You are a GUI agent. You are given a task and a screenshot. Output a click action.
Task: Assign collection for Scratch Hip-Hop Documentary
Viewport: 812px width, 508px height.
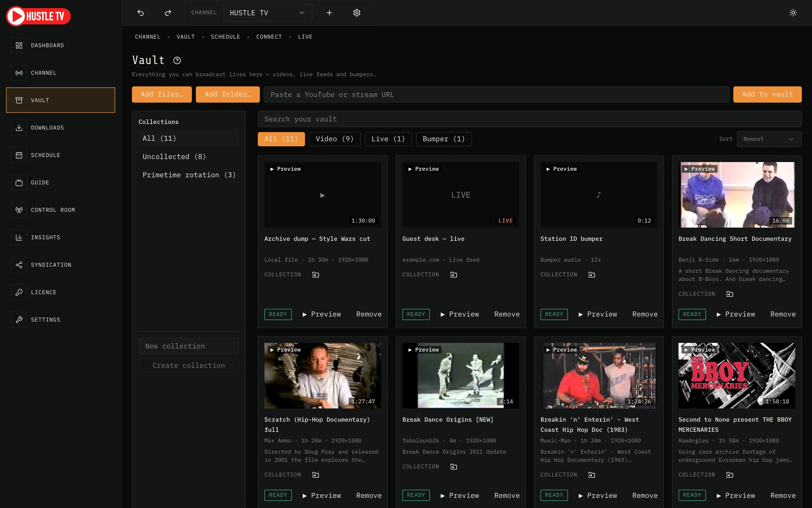click(315, 475)
